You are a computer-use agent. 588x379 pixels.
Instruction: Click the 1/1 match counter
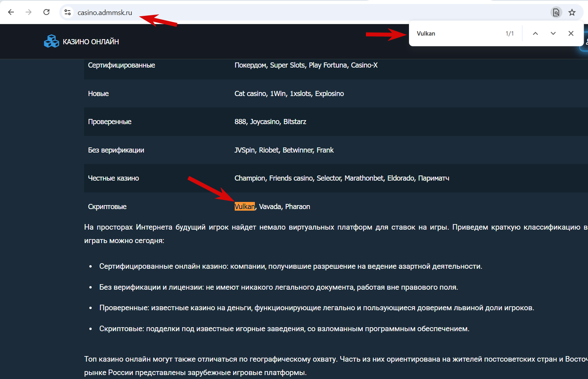[x=510, y=34]
